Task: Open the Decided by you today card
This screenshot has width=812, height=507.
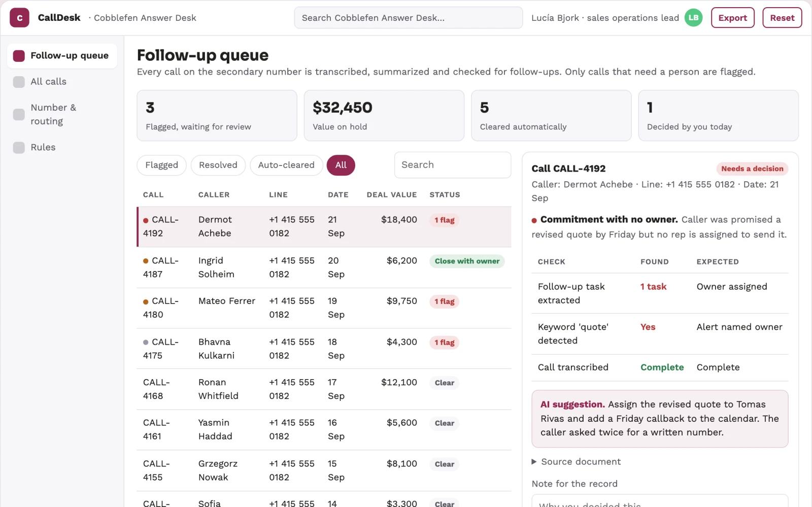Action: pyautogui.click(x=718, y=116)
